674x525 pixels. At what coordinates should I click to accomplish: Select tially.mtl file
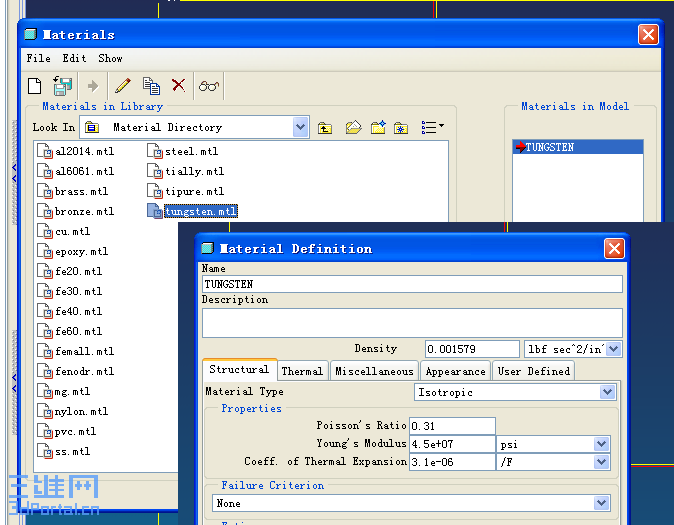(186, 171)
